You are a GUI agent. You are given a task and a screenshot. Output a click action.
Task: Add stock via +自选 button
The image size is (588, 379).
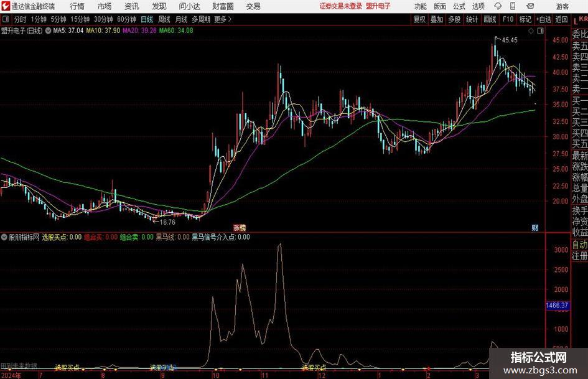click(543, 19)
